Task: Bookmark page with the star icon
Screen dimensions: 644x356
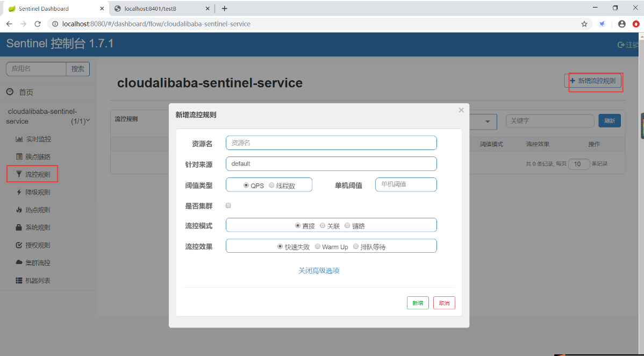Action: coord(584,24)
